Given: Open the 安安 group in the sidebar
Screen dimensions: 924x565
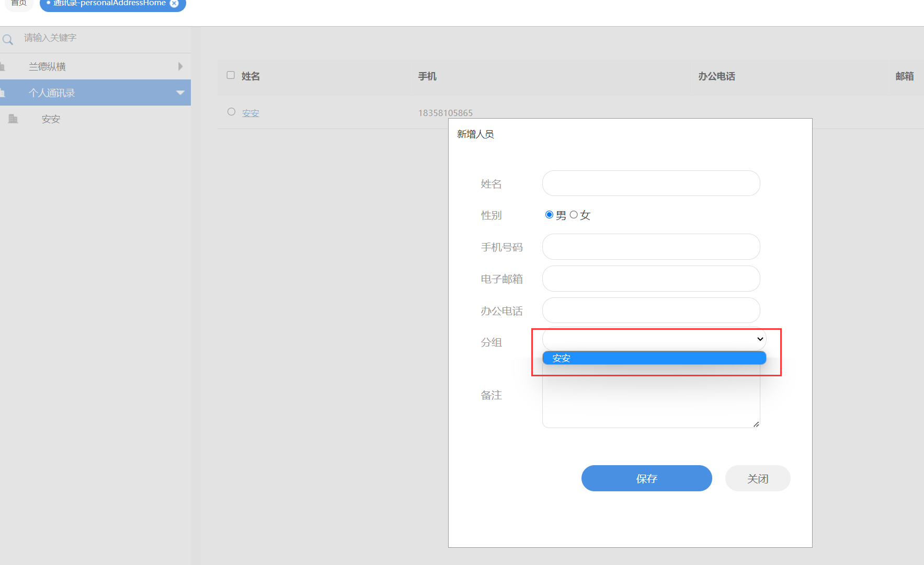Looking at the screenshot, I should tap(51, 119).
